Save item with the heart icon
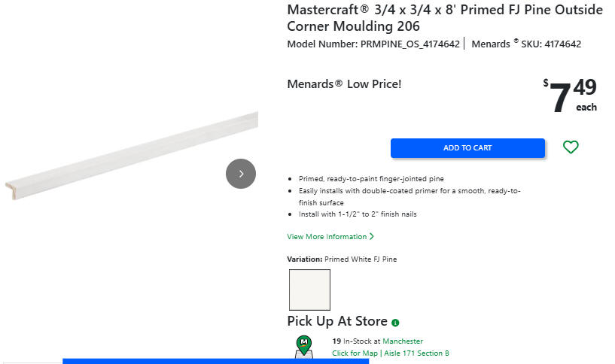 point(571,147)
